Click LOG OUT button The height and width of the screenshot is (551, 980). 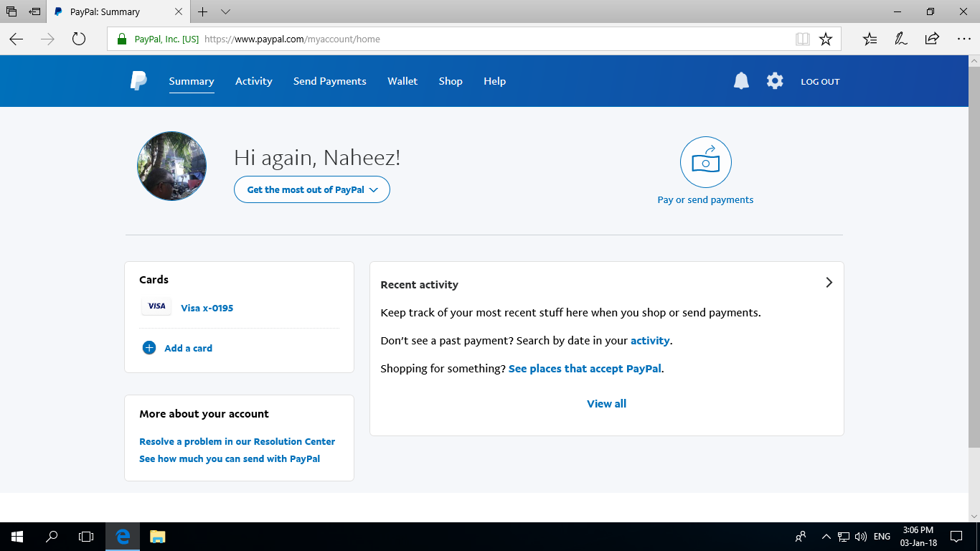[820, 82]
